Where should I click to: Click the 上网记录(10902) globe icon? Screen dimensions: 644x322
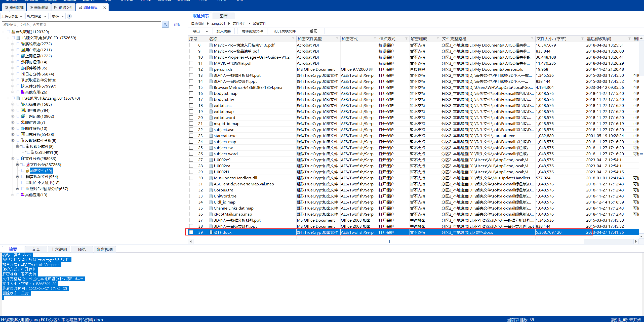[x=23, y=116]
